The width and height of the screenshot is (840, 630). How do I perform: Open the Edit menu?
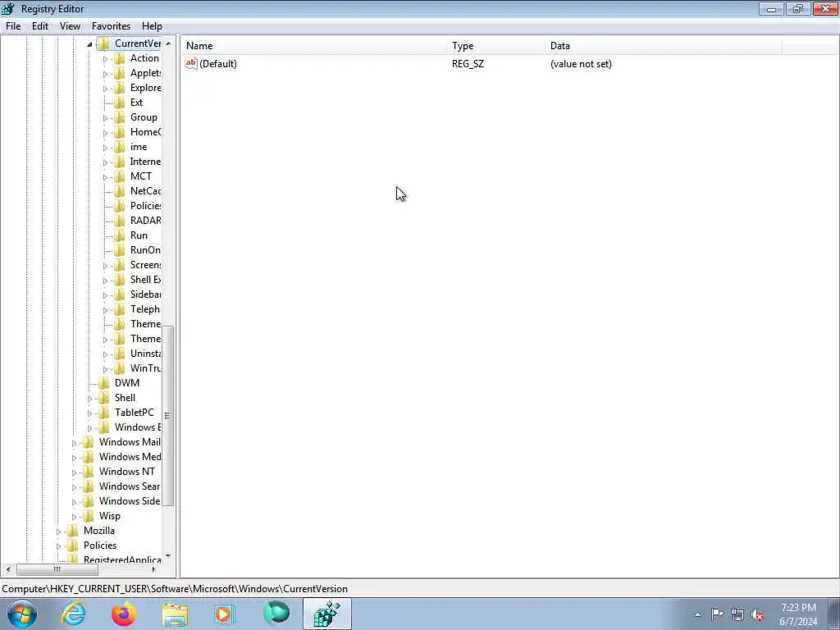pyautogui.click(x=40, y=26)
